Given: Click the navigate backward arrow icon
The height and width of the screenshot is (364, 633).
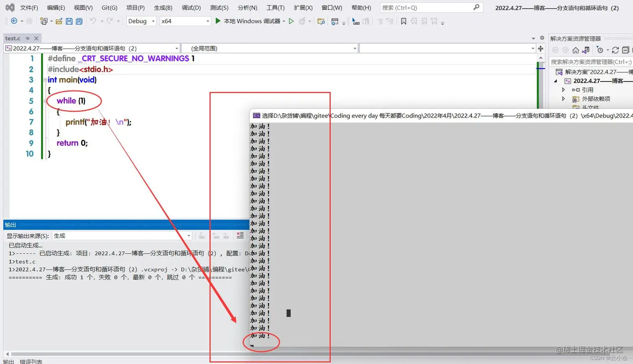Looking at the screenshot, I should pos(14,21).
